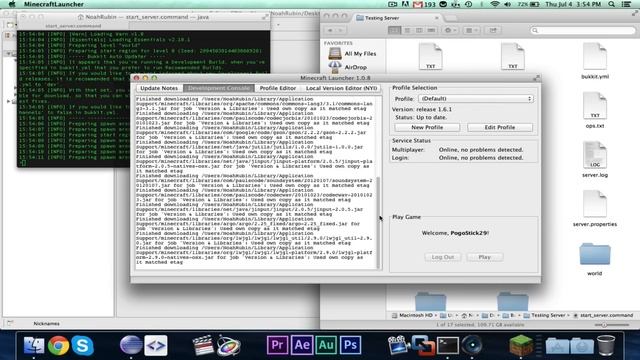This screenshot has height=360, width=640.
Task: Open Skype in the dock
Action: click(82, 345)
